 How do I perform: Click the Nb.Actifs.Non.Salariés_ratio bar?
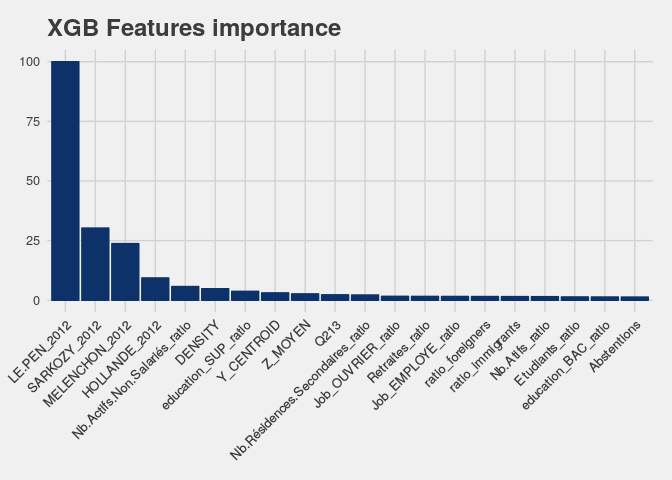(x=185, y=293)
